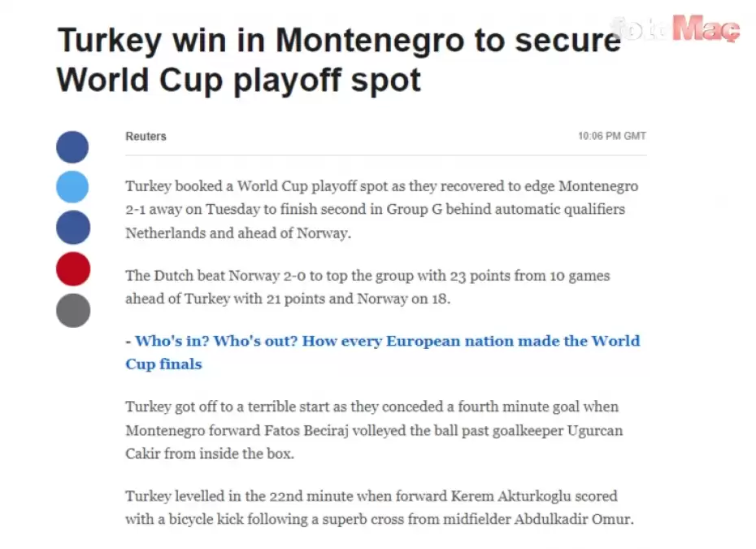Click the paragraph starting "The Dutch beat Norway"

(368, 286)
